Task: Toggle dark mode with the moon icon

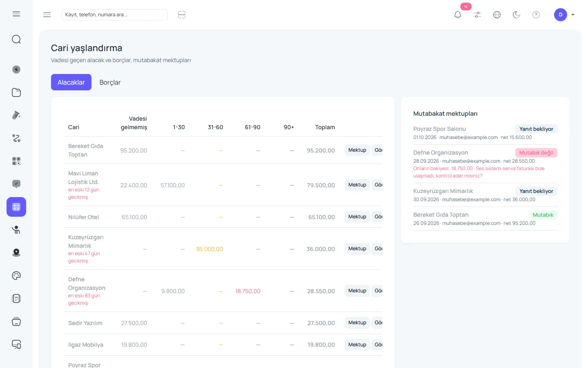Action: (x=517, y=15)
